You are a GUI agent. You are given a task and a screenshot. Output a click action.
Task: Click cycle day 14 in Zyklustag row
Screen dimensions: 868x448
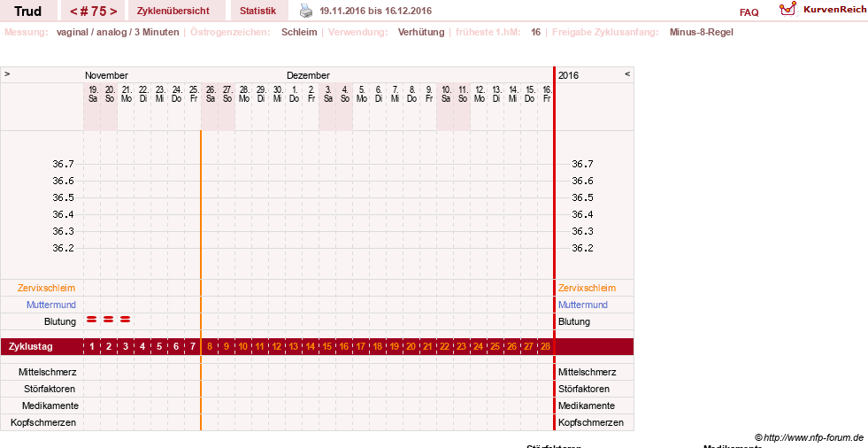click(x=310, y=347)
